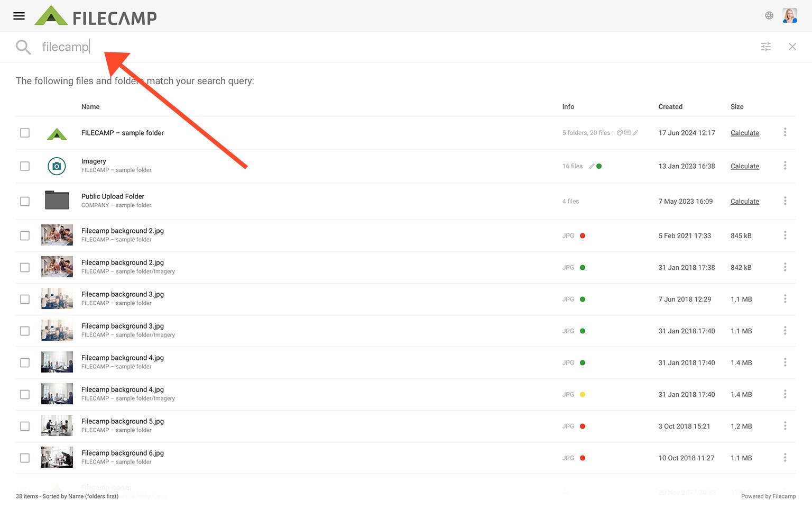Tick the Filecamp background 6.jpg checkbox

point(25,458)
